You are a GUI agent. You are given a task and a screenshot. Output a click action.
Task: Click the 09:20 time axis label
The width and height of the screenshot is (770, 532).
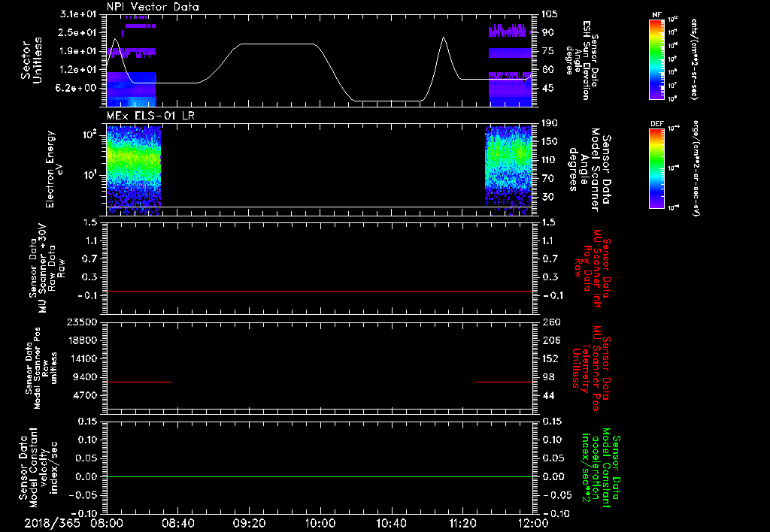[249, 523]
